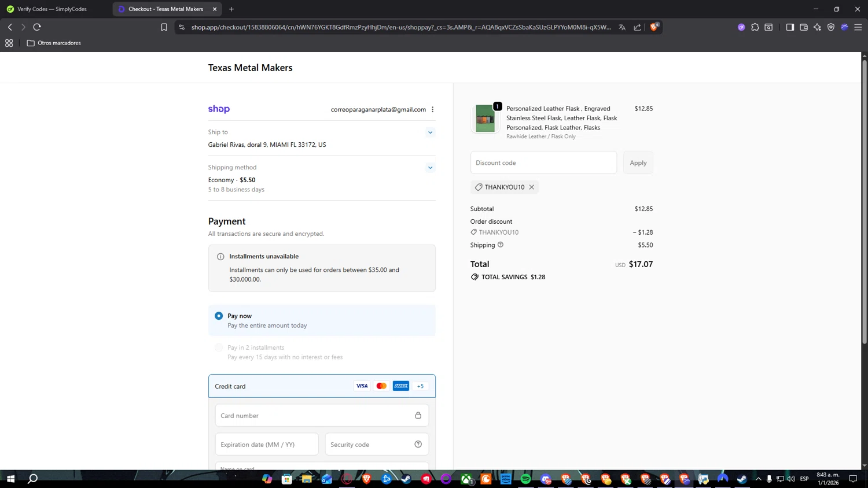868x488 pixels.
Task: Expand the Shipping method section
Action: pyautogui.click(x=430, y=168)
